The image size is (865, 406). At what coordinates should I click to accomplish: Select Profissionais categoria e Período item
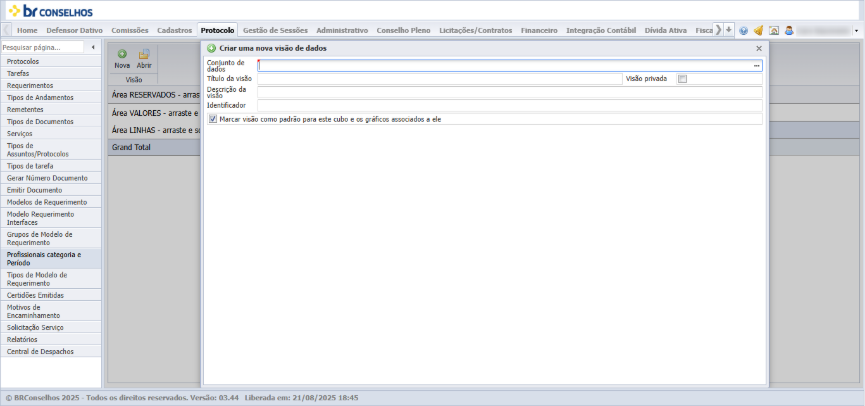coord(51,259)
